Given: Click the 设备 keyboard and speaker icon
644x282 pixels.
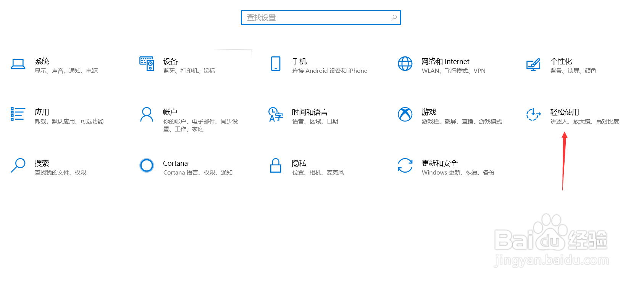Looking at the screenshot, I should 147,64.
